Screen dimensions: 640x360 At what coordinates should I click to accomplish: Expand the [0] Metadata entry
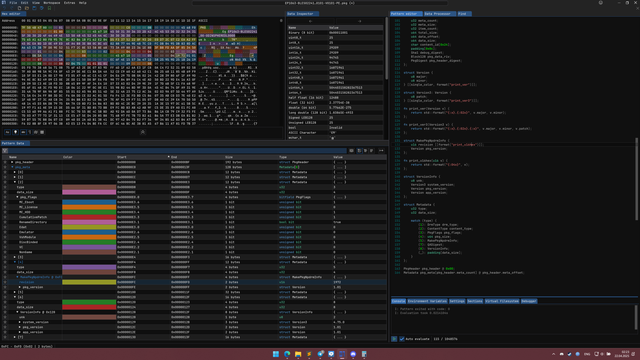pos(15,172)
